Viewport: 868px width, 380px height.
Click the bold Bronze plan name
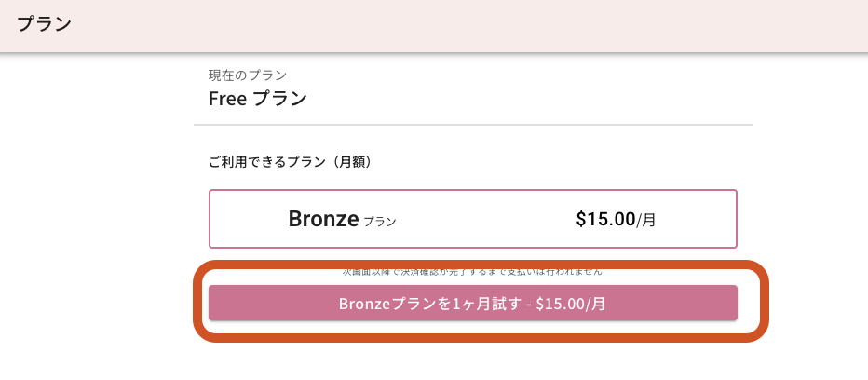(324, 220)
